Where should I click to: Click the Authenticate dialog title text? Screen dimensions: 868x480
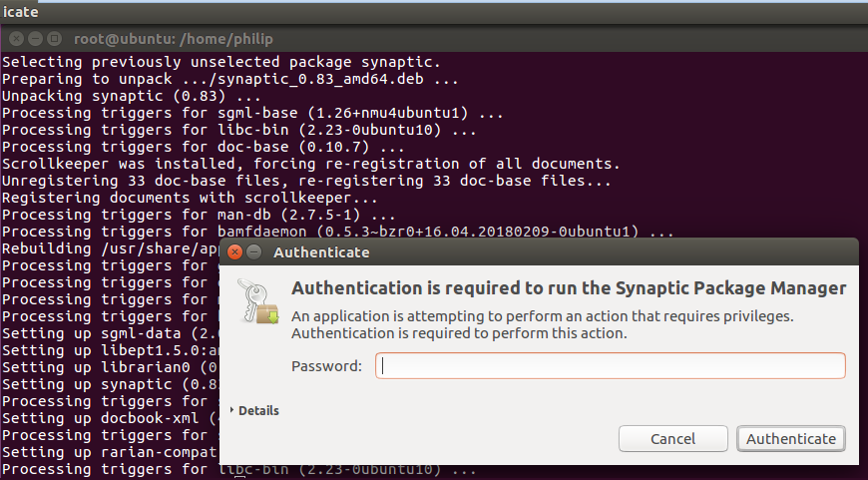pyautogui.click(x=321, y=252)
